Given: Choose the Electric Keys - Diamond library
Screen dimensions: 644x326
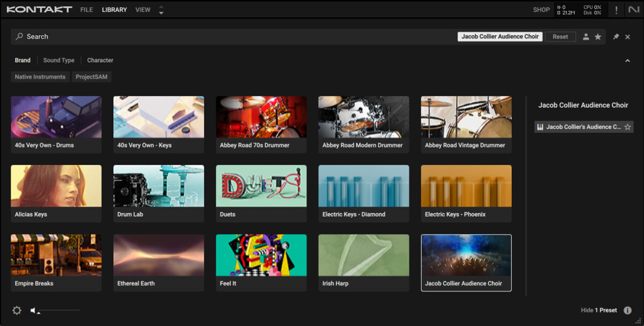Looking at the screenshot, I should click(364, 194).
